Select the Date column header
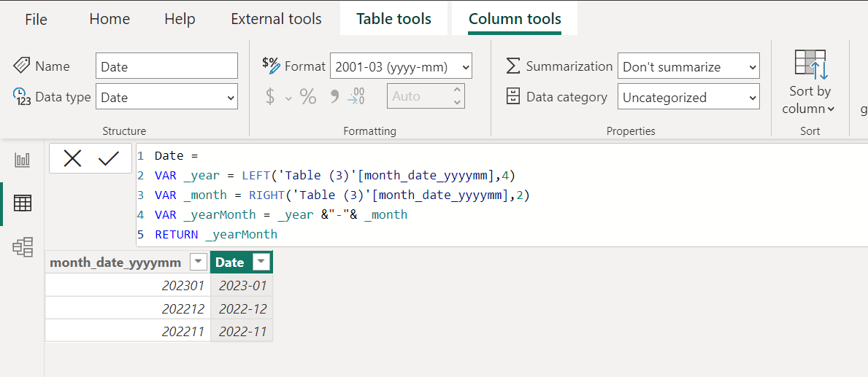The image size is (868, 377). tap(242, 262)
